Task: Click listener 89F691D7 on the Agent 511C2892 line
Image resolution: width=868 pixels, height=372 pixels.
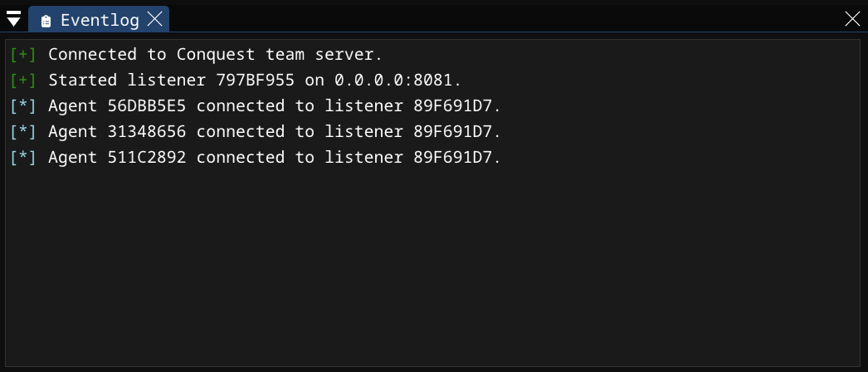Action: click(x=456, y=157)
